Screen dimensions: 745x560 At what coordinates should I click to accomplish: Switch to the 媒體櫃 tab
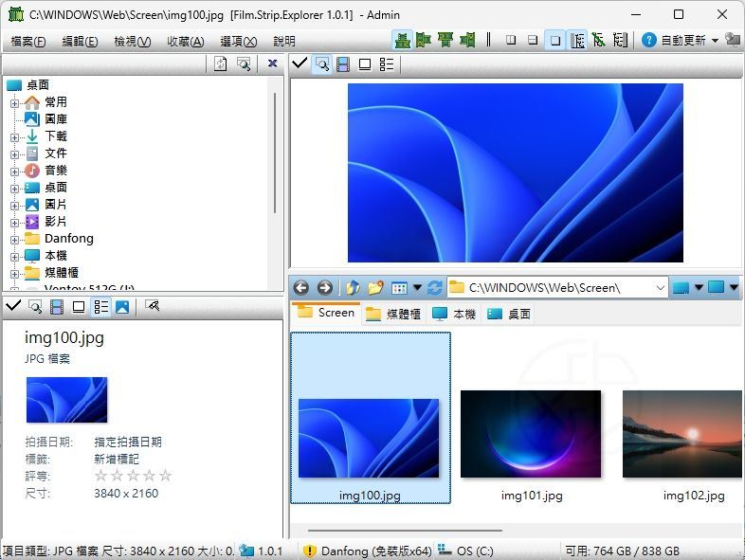(x=393, y=314)
